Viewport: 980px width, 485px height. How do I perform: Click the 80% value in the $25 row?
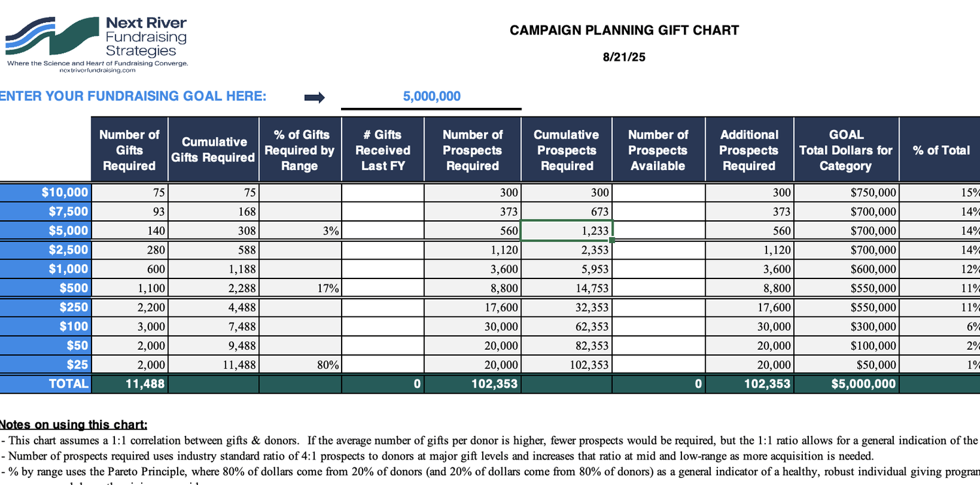[300, 365]
